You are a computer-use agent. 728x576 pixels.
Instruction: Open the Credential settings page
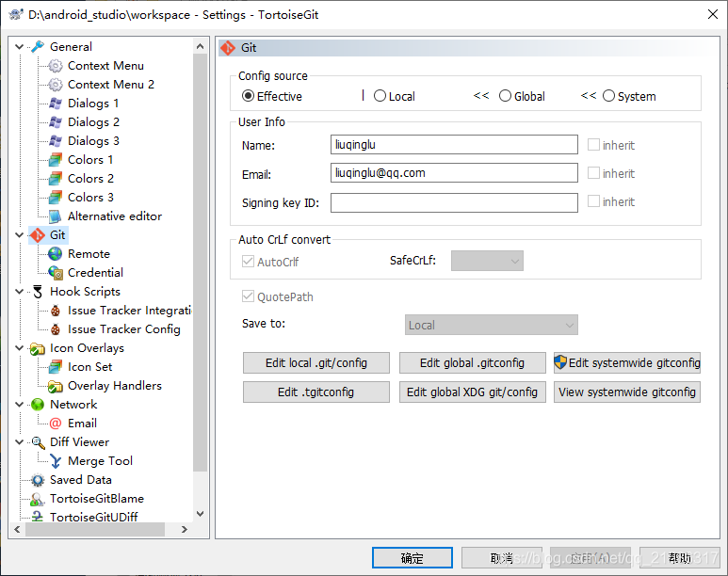coord(95,272)
